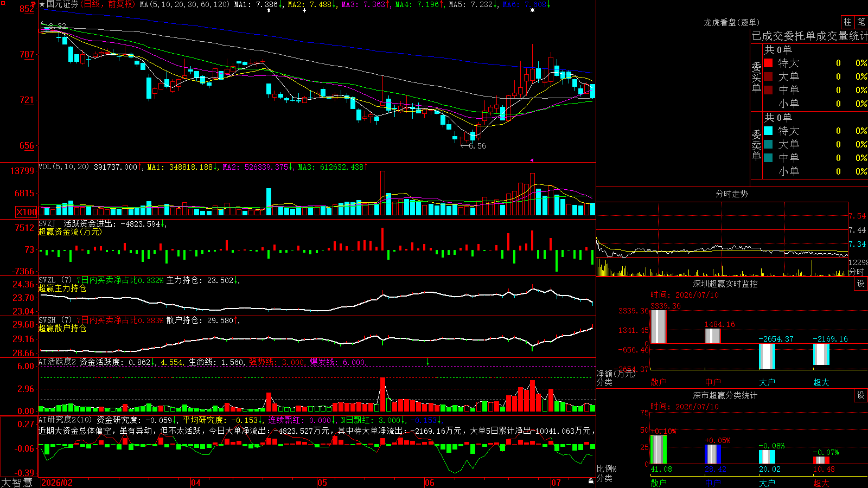Click the 04 month marker on timeline

[196, 483]
